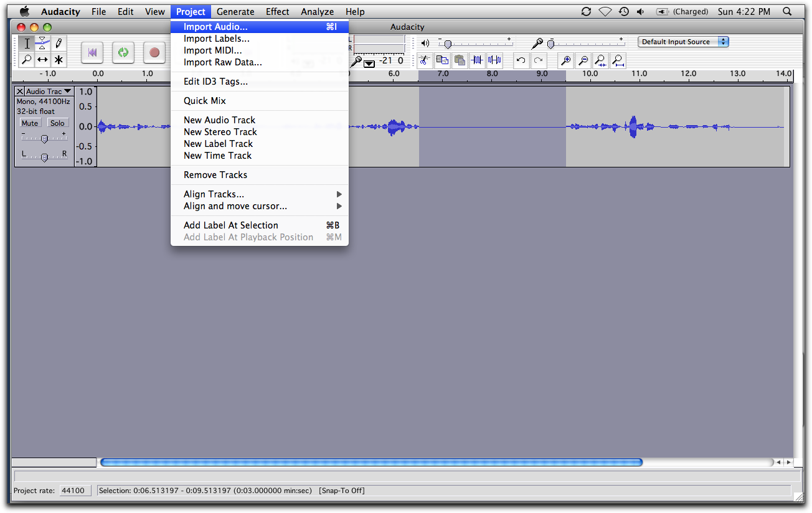Close the audio track with X button
Viewport: 812px width, 513px height.
click(x=20, y=92)
